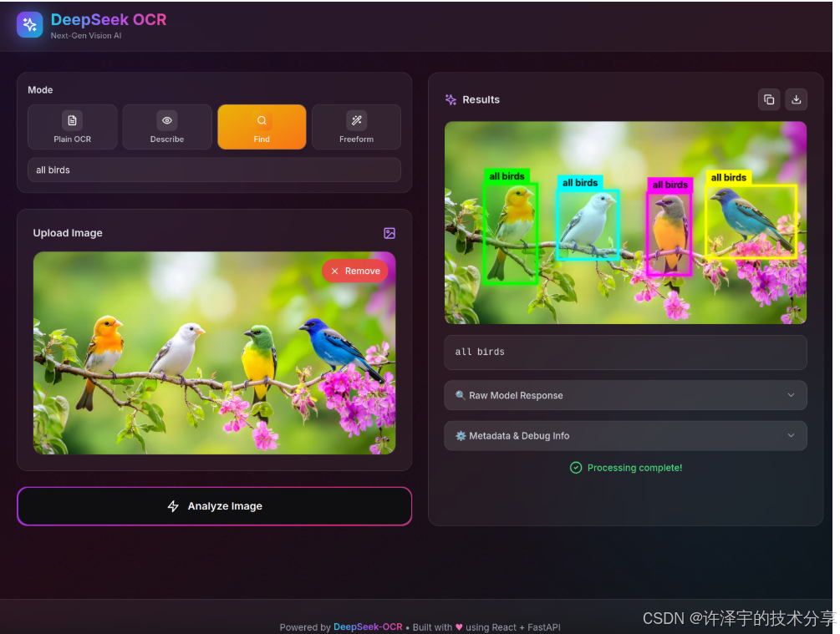Activate Freeform mode
This screenshot has height=634, width=840.
click(x=356, y=126)
